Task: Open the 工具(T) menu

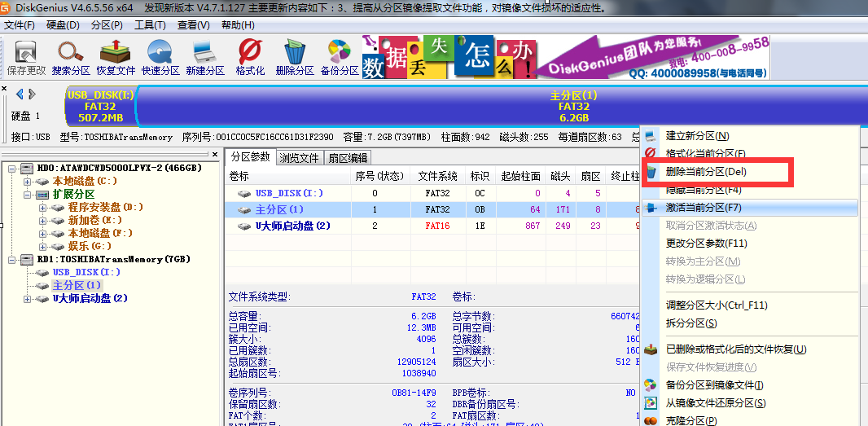Action: [x=150, y=25]
